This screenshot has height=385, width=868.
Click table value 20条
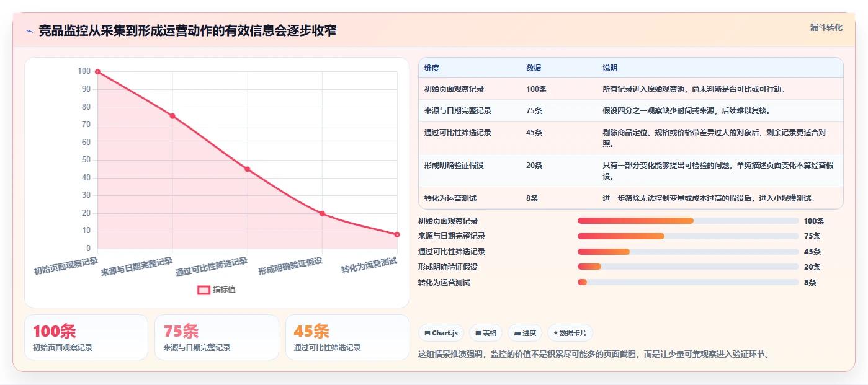click(x=534, y=165)
